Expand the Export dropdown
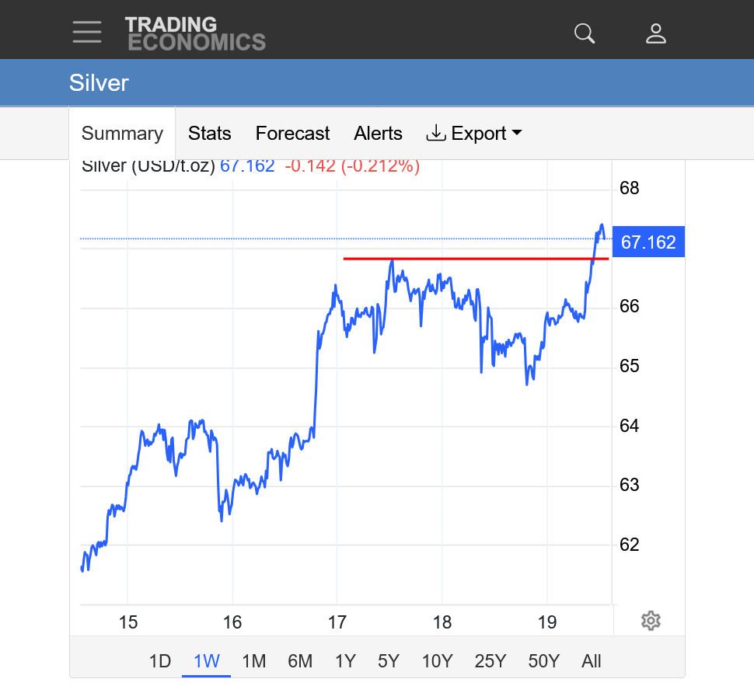This screenshot has width=754, height=700. click(x=474, y=134)
